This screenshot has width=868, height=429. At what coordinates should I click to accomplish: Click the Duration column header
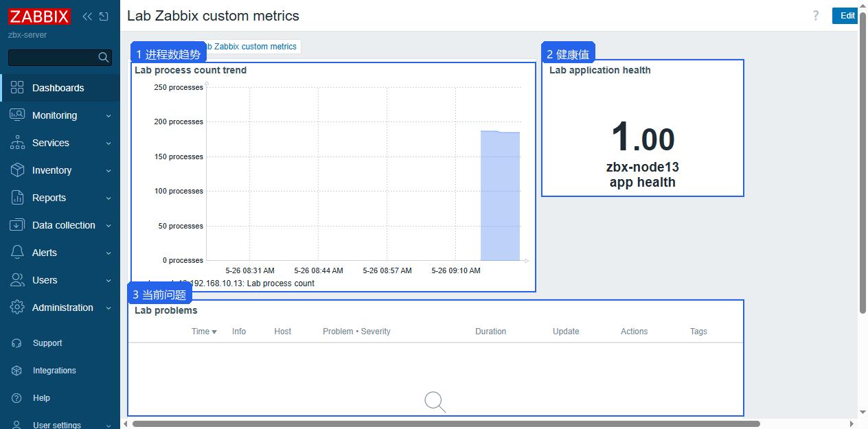490,332
